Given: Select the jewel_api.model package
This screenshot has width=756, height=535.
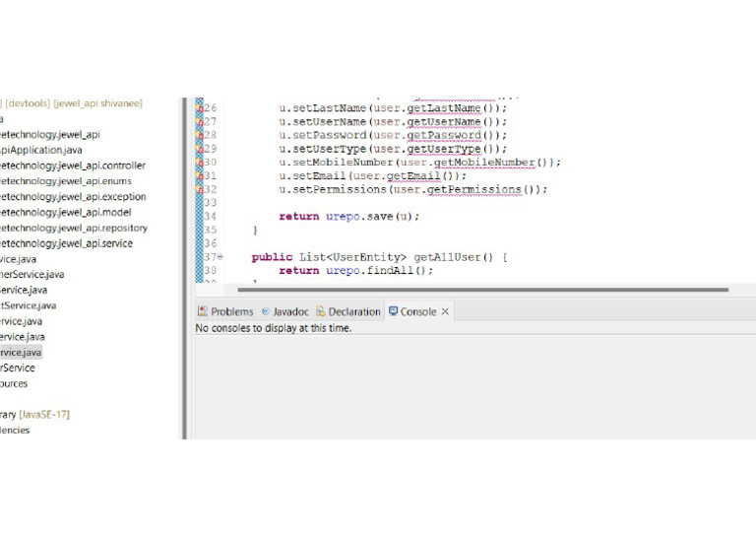Looking at the screenshot, I should click(x=66, y=212).
